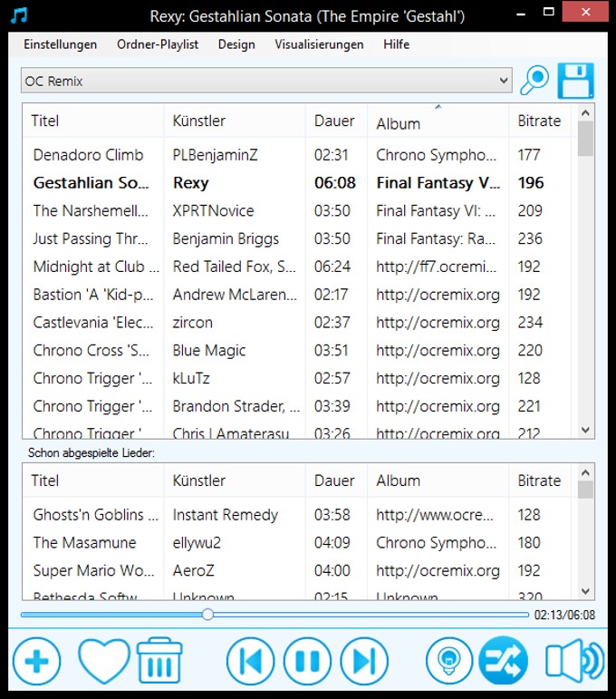Maximize the player window

coord(549,12)
